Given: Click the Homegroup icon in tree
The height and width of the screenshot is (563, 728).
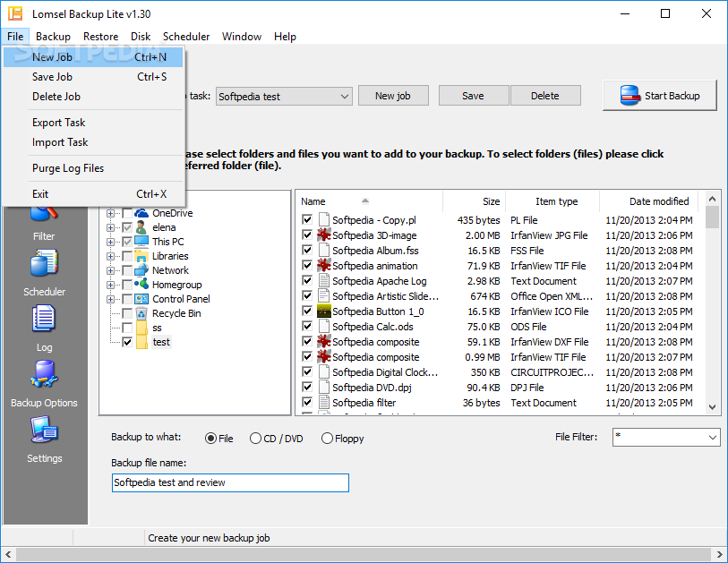Looking at the screenshot, I should 141,285.
